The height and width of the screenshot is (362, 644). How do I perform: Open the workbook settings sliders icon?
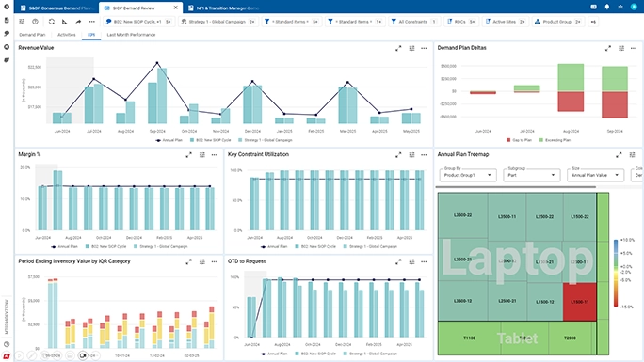point(22,22)
